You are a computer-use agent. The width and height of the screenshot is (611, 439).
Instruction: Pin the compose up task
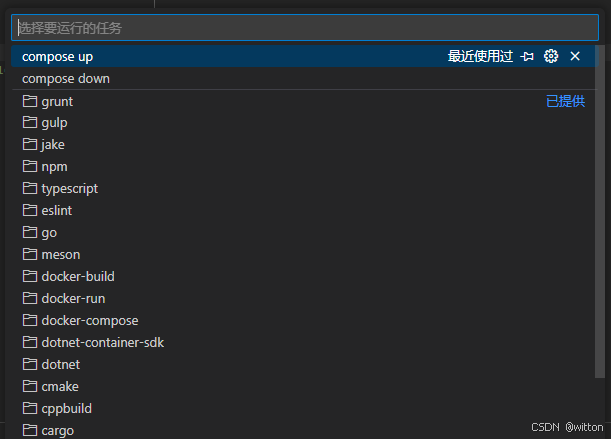[528, 57]
